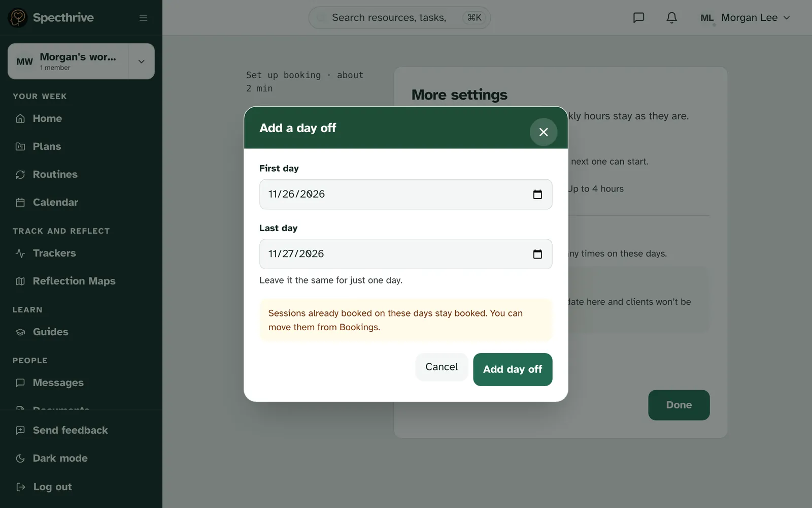The image size is (812, 508).
Task: Click the ⌘K shortcut badge
Action: [475, 18]
